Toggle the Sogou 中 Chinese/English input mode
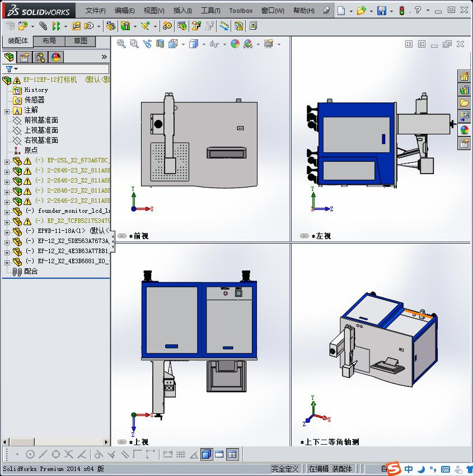The width and height of the screenshot is (473, 476). pyautogui.click(x=409, y=469)
